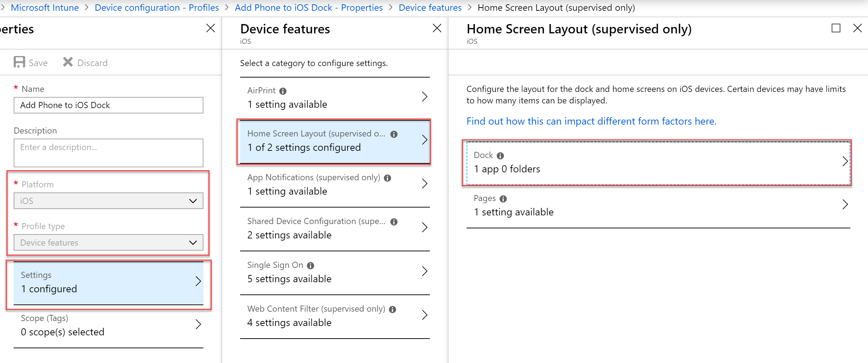
Task: Open the Platform iOS dropdown
Action: pyautogui.click(x=109, y=201)
